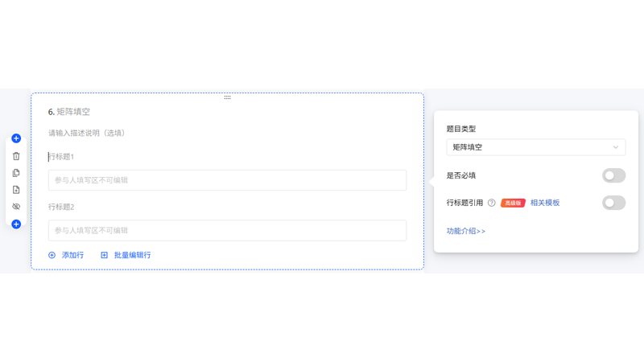Duplicate the question with copy icon

(x=16, y=173)
